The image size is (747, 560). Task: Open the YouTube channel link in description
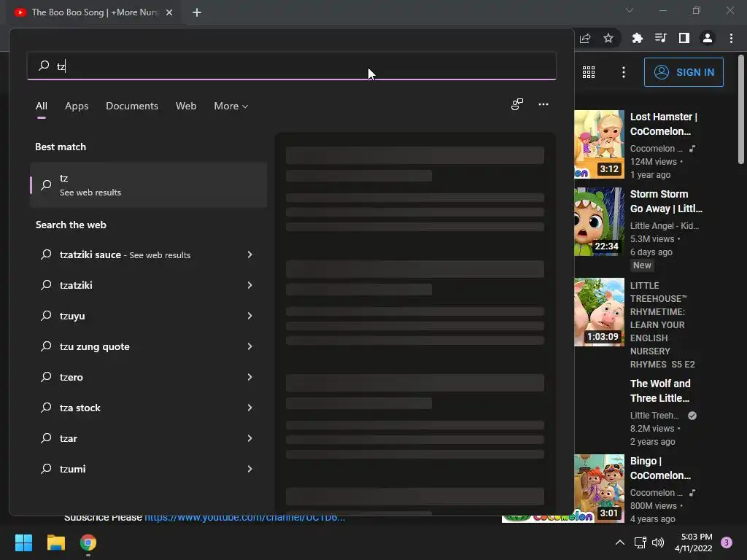tap(244, 518)
